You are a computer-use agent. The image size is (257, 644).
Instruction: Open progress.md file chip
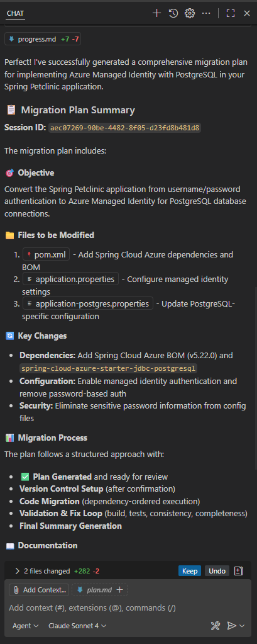(x=43, y=39)
